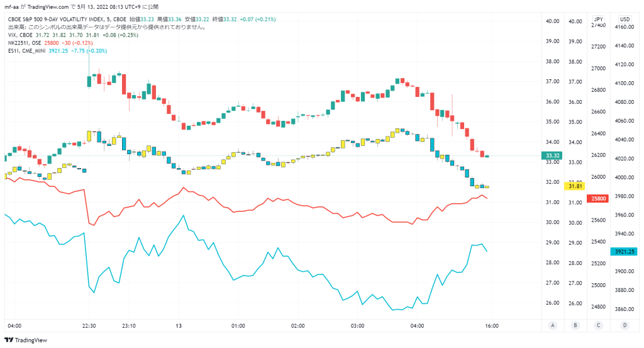
Task: Select the scale B button
Action: click(575, 325)
